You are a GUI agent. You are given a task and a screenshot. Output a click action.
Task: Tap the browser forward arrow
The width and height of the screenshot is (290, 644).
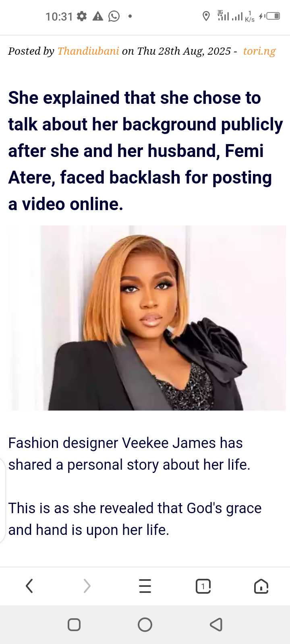click(x=87, y=586)
